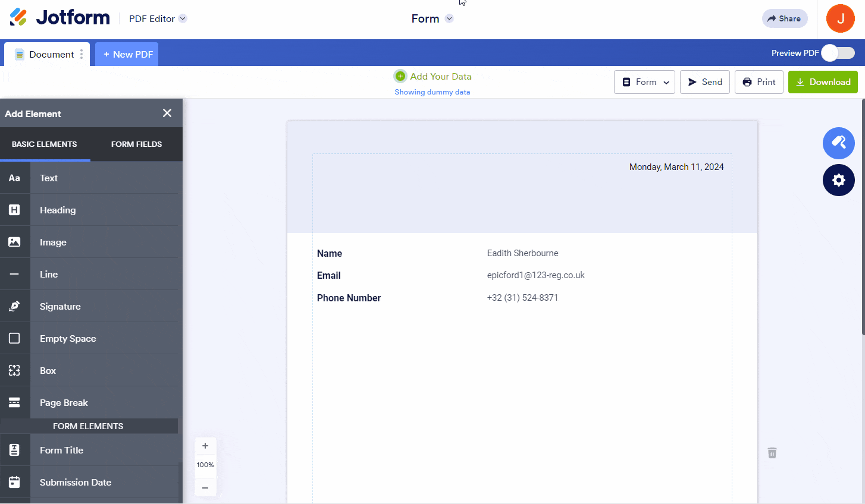Viewport: 865px width, 504px height.
Task: Add a Line element
Action: [x=89, y=274]
